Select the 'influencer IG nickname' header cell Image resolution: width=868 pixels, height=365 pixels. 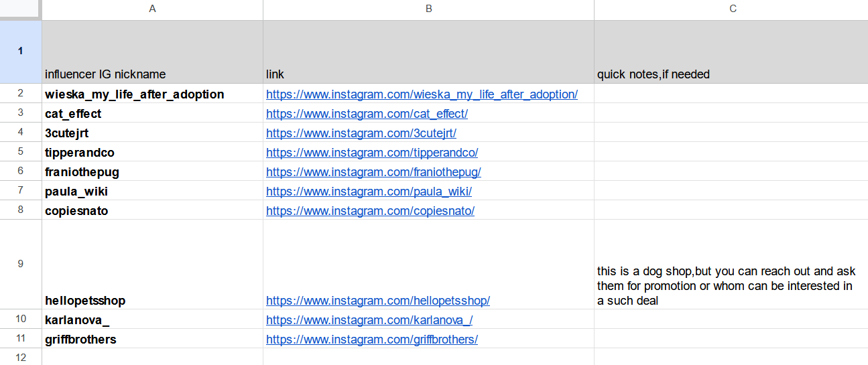pyautogui.click(x=152, y=52)
